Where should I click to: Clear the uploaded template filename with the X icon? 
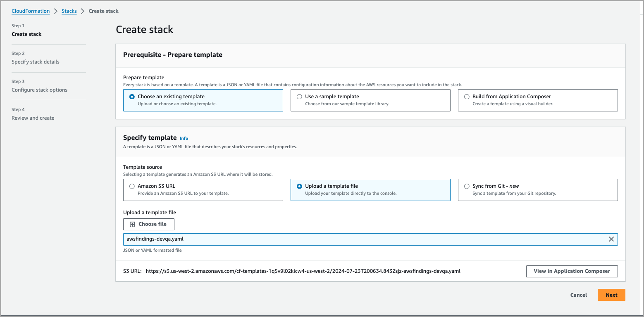pyautogui.click(x=611, y=239)
